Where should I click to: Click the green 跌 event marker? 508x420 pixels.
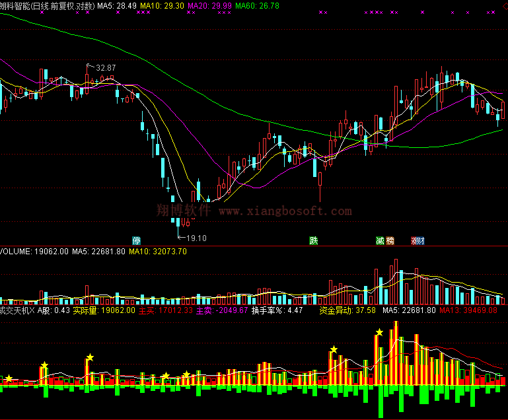(313, 241)
